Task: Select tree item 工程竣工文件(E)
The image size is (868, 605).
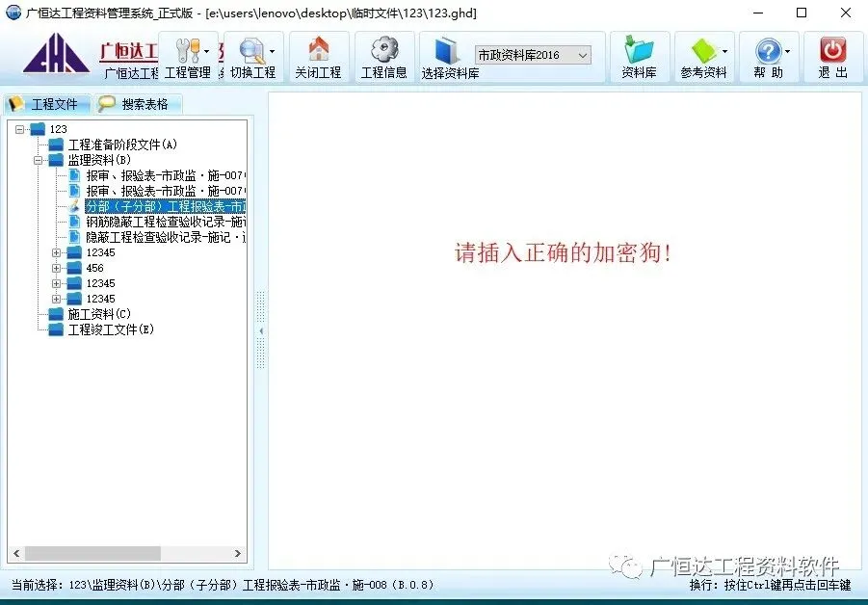Action: [x=111, y=329]
